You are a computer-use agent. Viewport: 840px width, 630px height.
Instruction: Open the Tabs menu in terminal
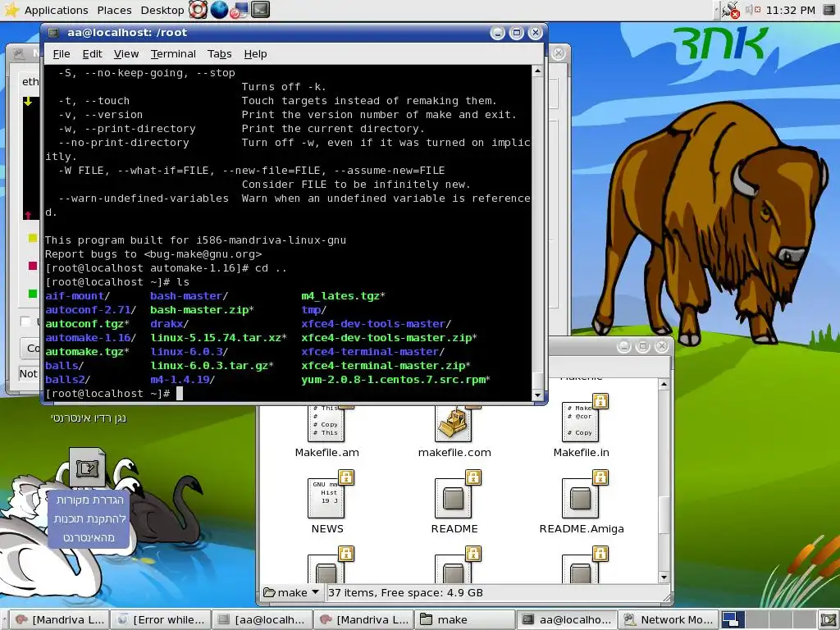pyautogui.click(x=219, y=53)
